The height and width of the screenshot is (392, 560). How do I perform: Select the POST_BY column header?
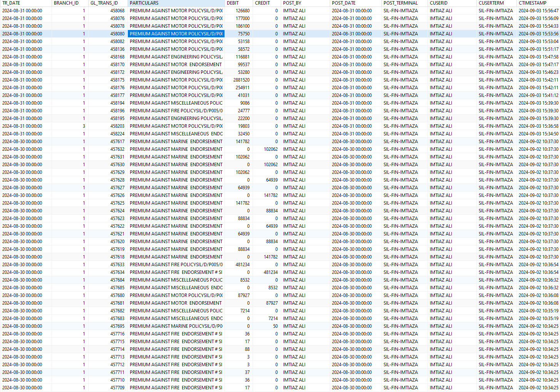pos(305,3)
